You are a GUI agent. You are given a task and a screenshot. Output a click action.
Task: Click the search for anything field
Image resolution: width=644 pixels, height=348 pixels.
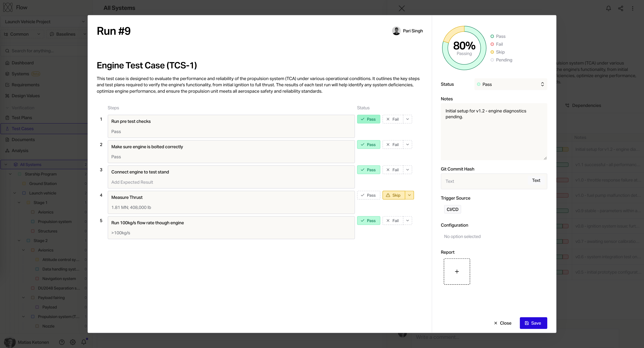click(x=44, y=51)
